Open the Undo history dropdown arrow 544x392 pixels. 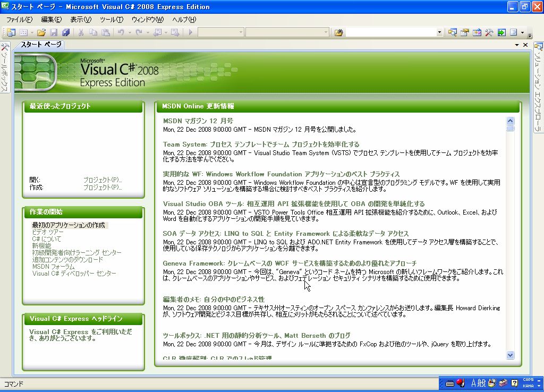pos(130,32)
